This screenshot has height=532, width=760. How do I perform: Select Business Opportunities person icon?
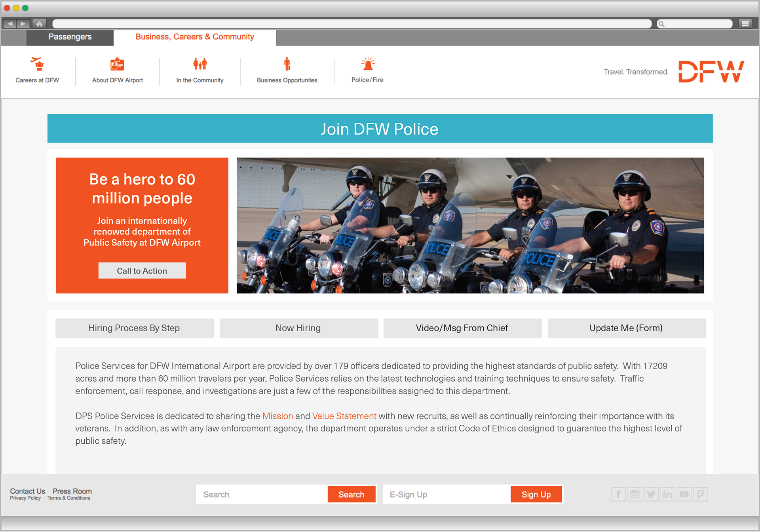coord(287,64)
